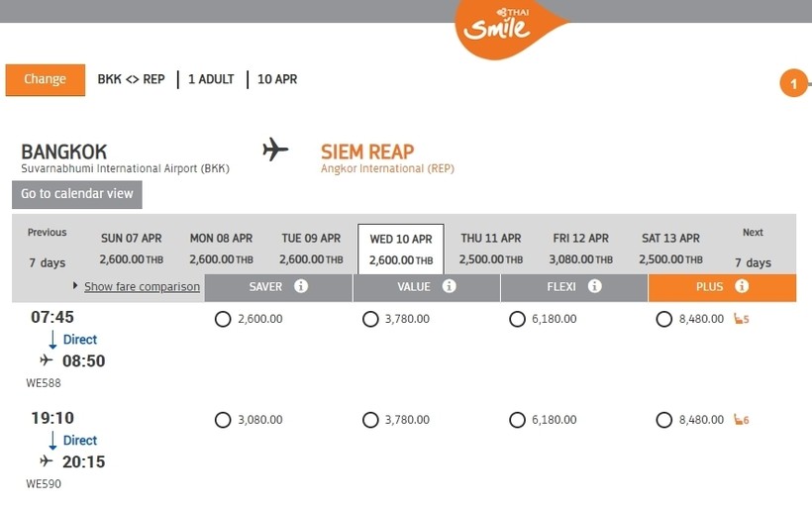The image size is (812, 508).
Task: Switch to SAT 13 APR date tab
Action: (671, 248)
